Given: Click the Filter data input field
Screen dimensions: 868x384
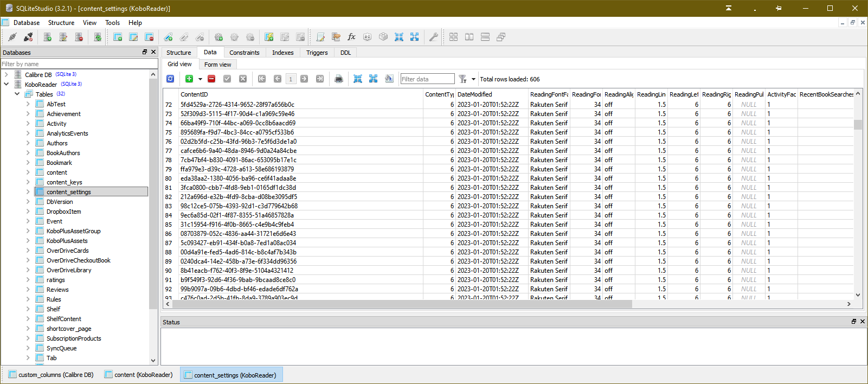Looking at the screenshot, I should [427, 79].
